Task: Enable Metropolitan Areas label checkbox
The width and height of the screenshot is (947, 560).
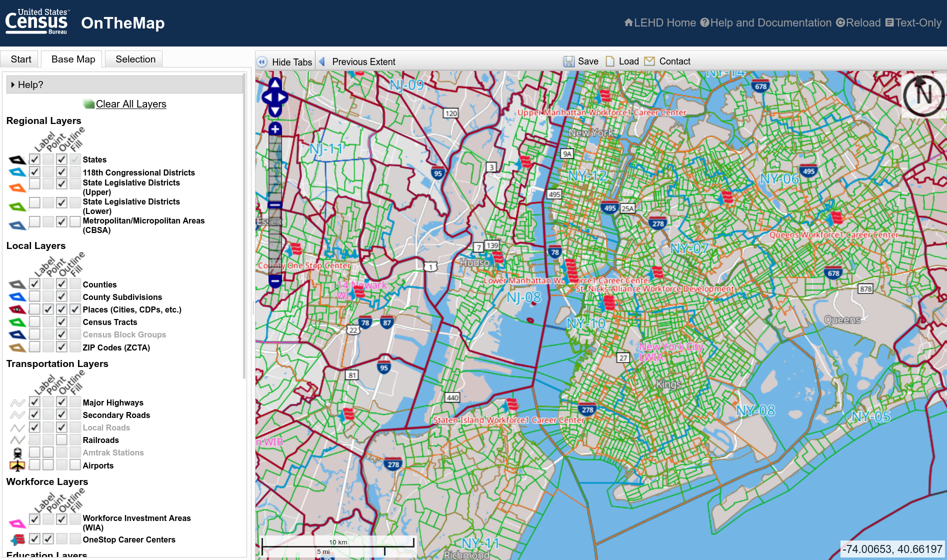Action: click(x=34, y=221)
